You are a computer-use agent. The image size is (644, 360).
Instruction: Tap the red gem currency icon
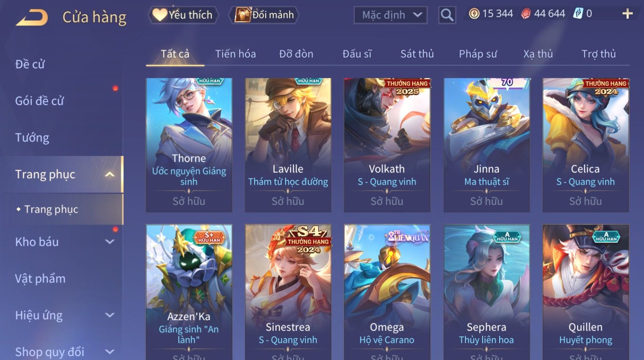pos(526,14)
